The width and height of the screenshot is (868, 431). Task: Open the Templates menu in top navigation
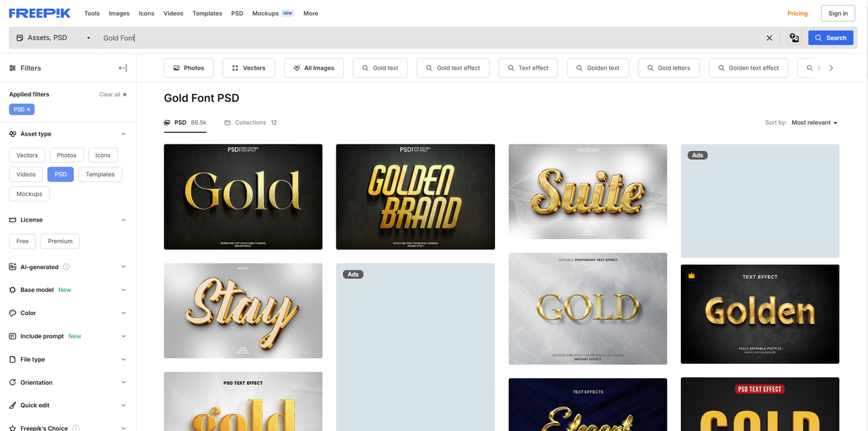(207, 14)
